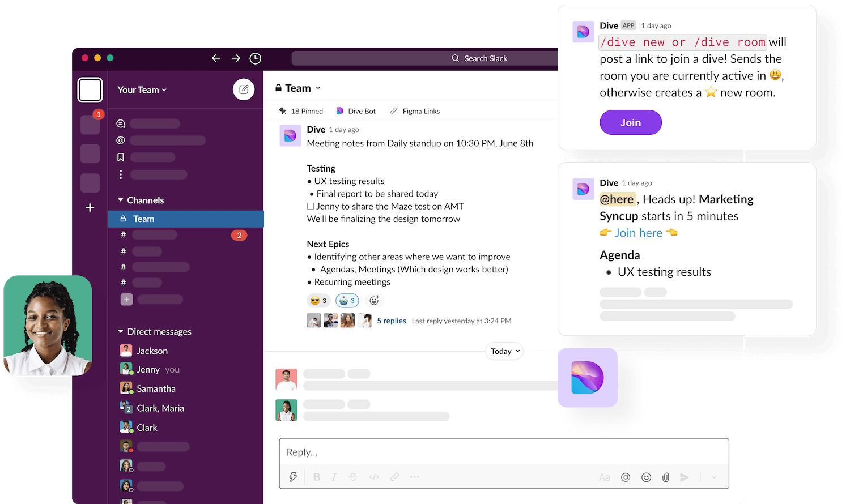Click the send message arrow icon

(x=685, y=477)
